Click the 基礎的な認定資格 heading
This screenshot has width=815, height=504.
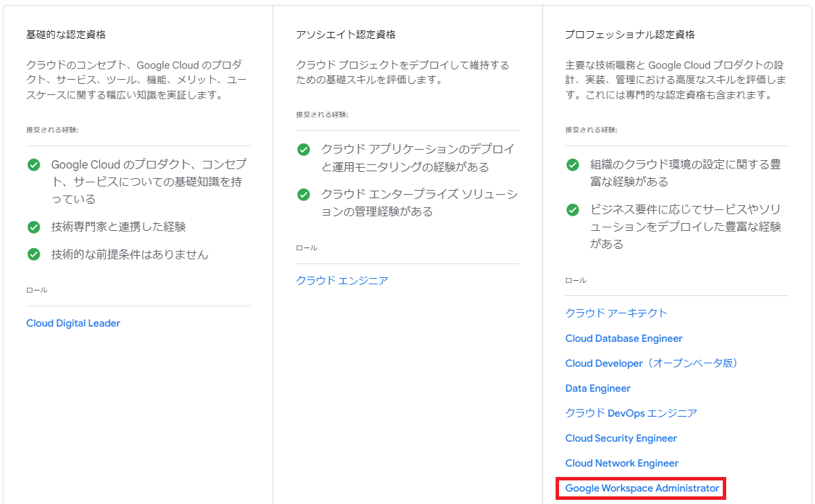coord(66,35)
